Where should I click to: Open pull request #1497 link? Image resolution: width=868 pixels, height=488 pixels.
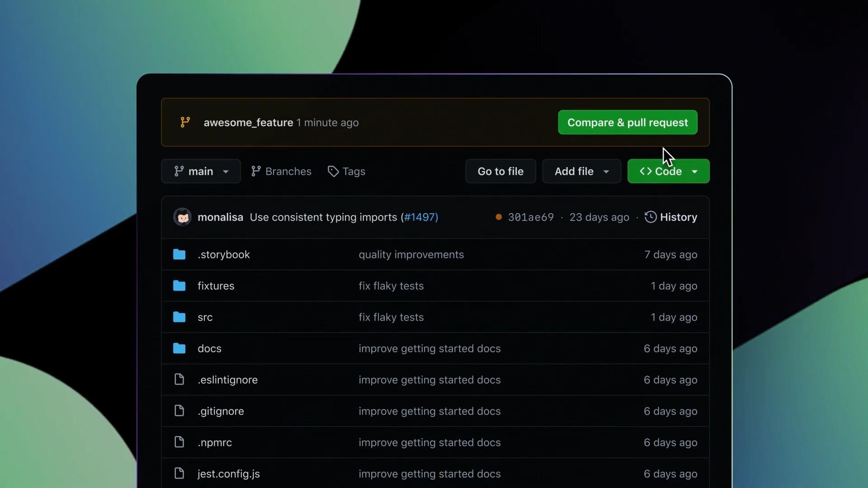click(x=420, y=217)
